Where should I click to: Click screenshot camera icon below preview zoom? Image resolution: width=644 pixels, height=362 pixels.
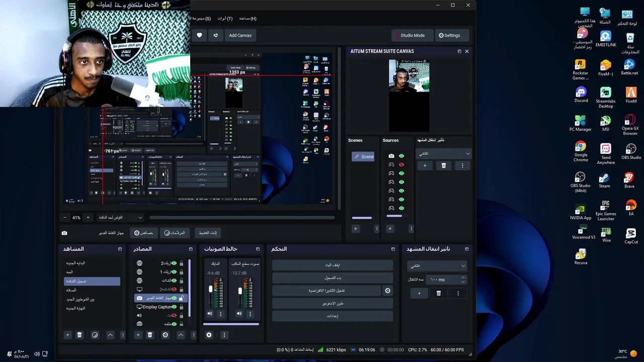(x=64, y=233)
